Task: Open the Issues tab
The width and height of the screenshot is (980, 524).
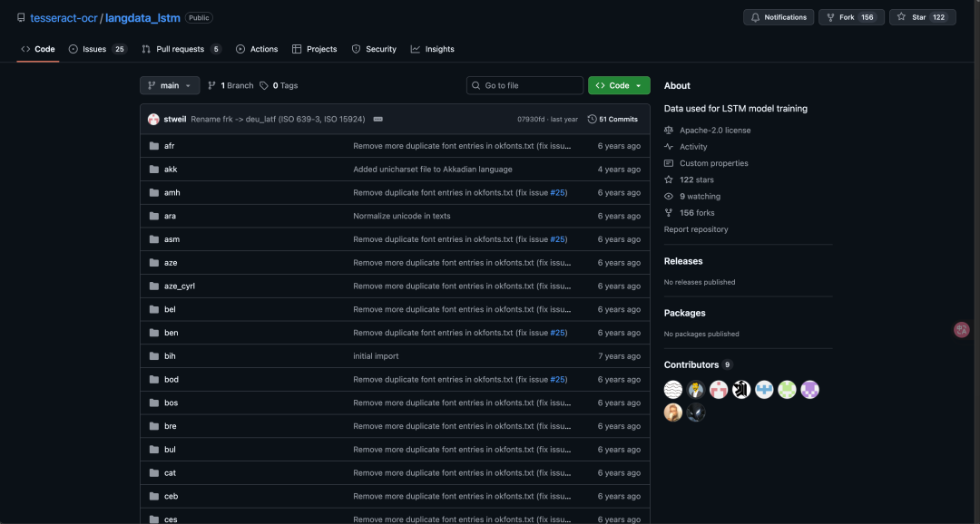Action: pyautogui.click(x=97, y=49)
